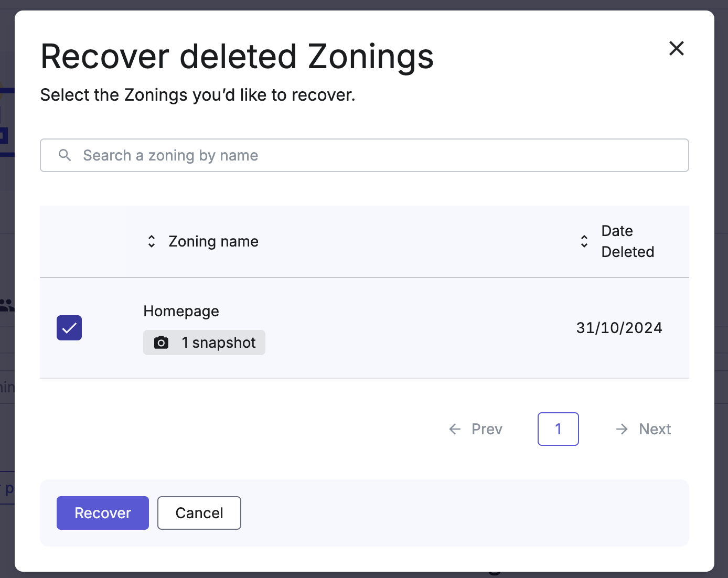The image size is (728, 578).
Task: Click the Cancel button
Action: click(199, 513)
